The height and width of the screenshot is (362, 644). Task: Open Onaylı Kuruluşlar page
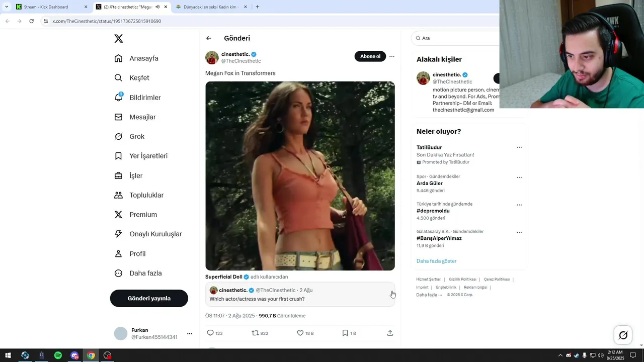148,234
